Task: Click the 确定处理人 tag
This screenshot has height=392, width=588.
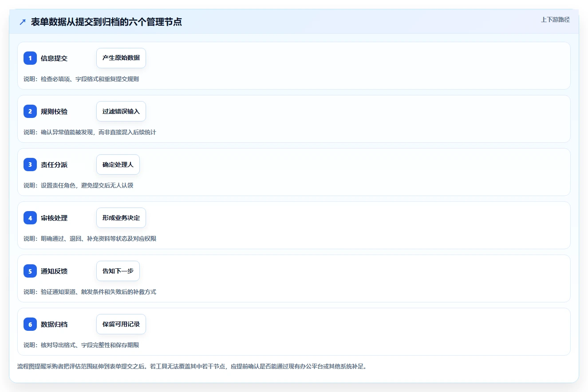Action: coord(118,165)
